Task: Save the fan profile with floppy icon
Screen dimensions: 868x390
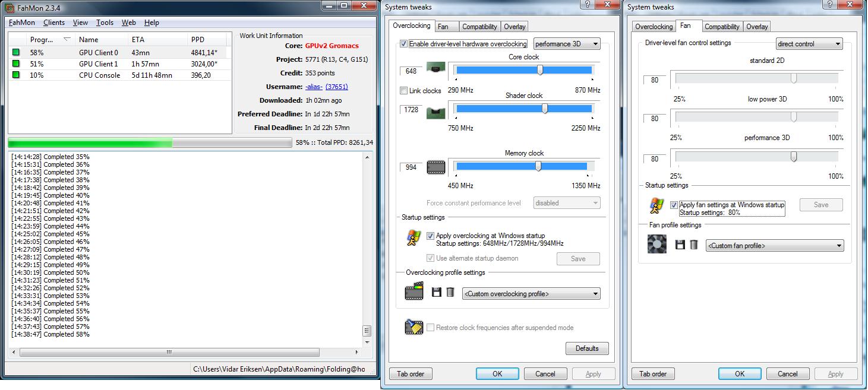Action: pos(680,245)
